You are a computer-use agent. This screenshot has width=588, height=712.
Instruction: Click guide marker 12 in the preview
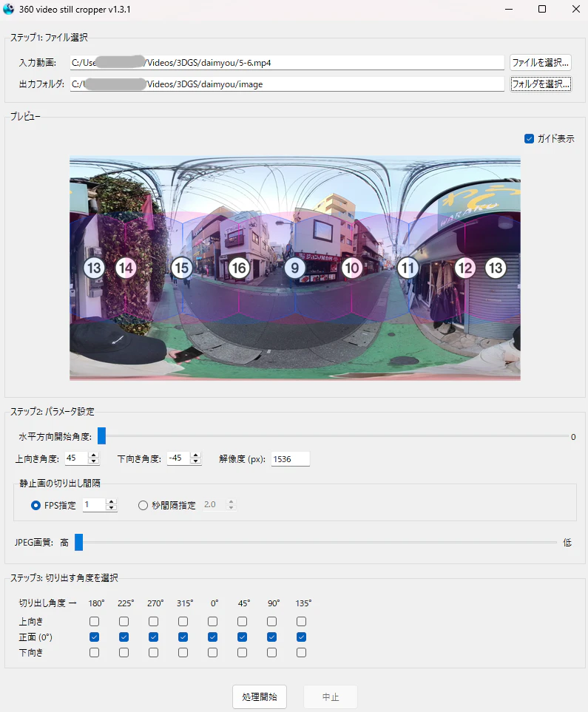(x=465, y=268)
